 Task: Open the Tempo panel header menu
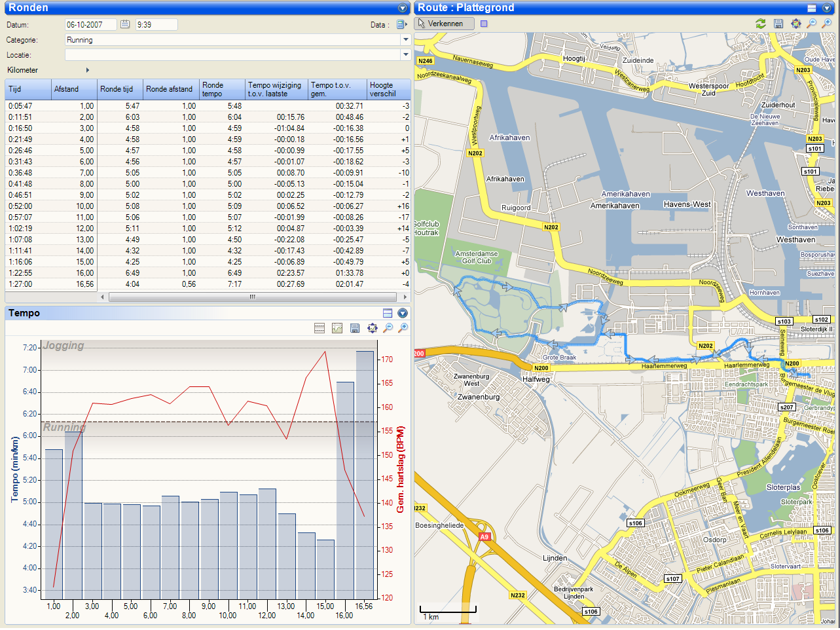[403, 313]
